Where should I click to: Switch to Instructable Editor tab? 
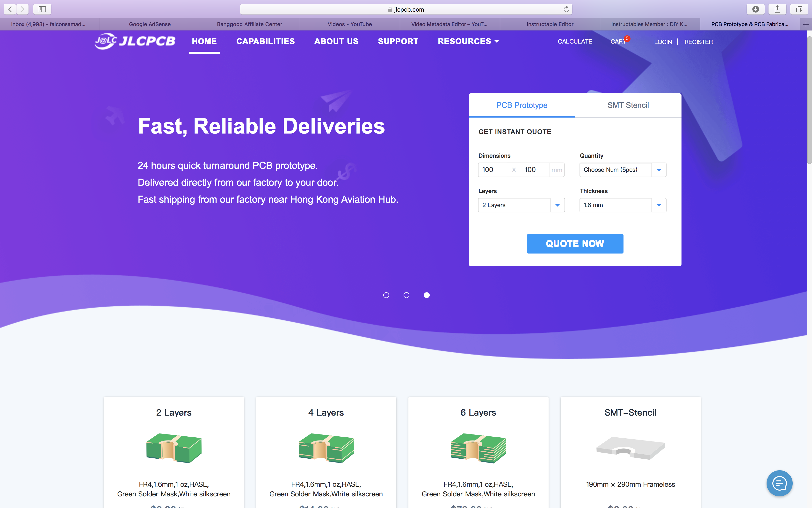550,24
